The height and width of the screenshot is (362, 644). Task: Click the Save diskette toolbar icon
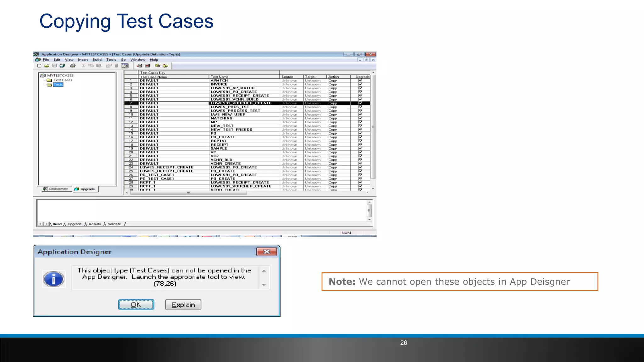54,66
